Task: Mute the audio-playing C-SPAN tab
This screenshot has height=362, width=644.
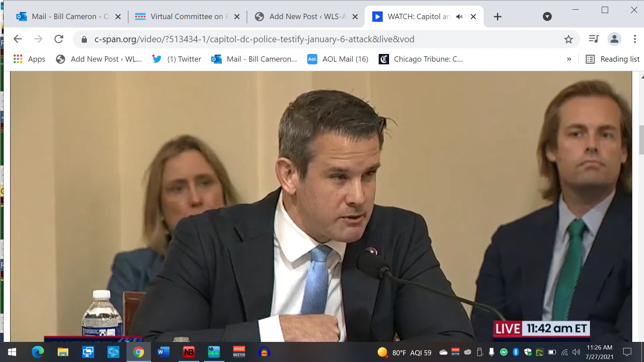Action: coord(460,16)
